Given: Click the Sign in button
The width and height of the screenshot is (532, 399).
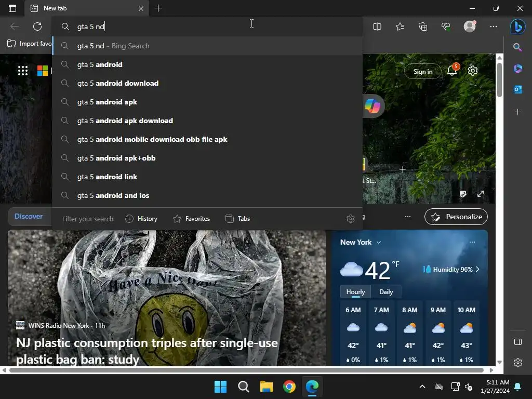Looking at the screenshot, I should (423, 71).
